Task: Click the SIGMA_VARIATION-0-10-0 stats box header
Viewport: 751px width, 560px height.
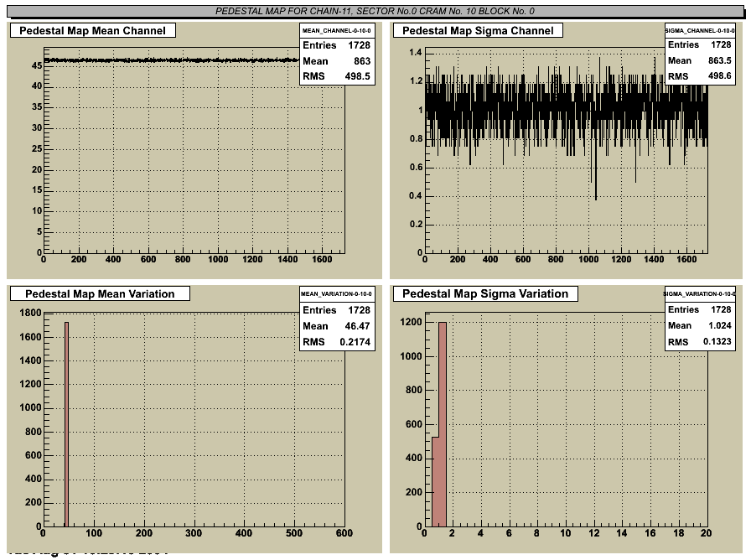Action: pyautogui.click(x=700, y=293)
